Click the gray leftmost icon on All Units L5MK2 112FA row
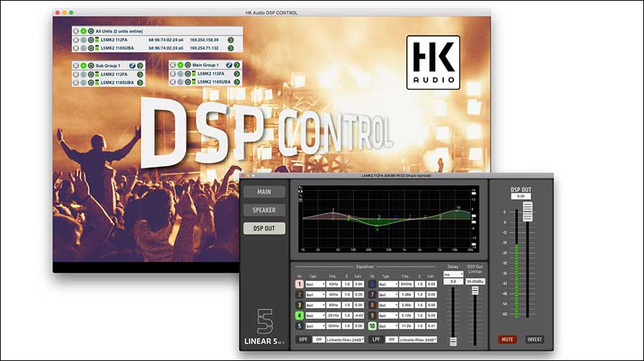Image resolution: width=644 pixels, height=361 pixels. coord(76,40)
